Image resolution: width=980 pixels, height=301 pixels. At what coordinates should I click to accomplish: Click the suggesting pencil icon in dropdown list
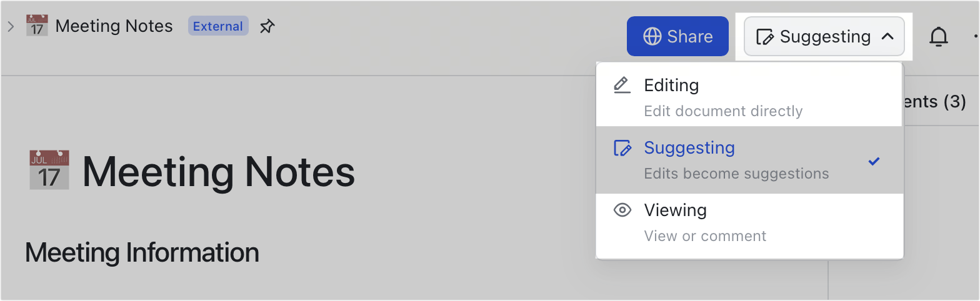pyautogui.click(x=622, y=148)
